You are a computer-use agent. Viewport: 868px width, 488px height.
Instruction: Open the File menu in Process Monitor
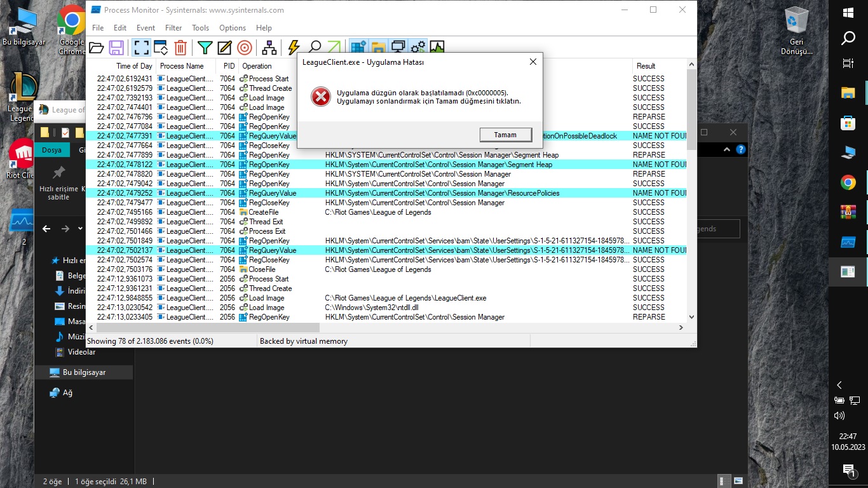coord(98,28)
